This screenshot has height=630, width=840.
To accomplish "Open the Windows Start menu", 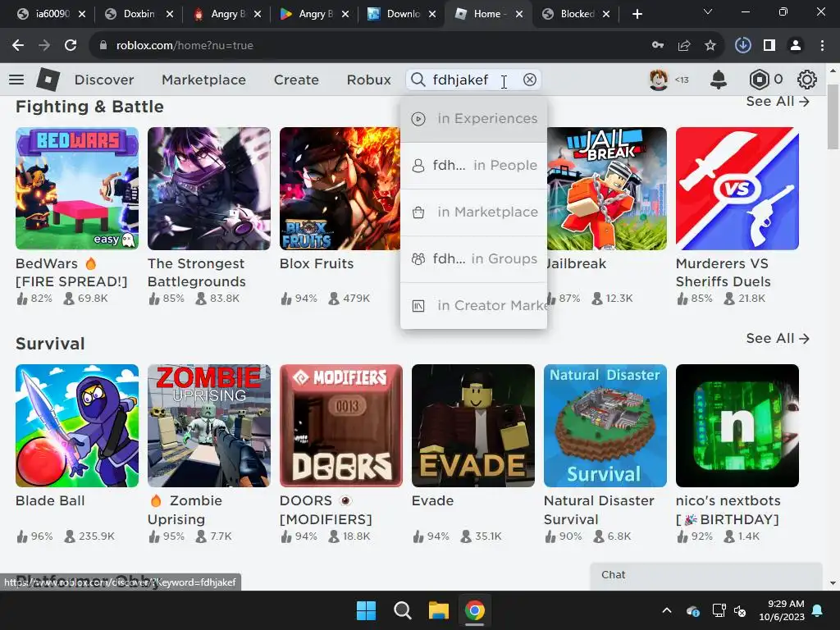I will coord(367,610).
